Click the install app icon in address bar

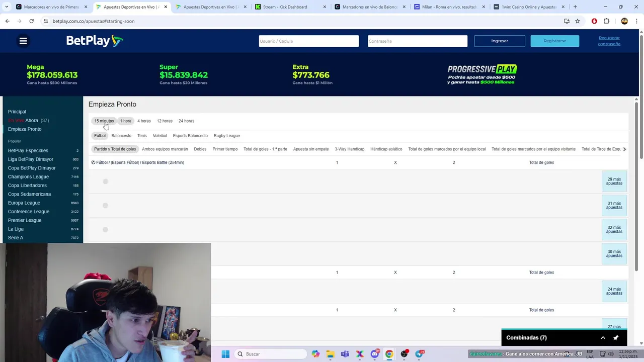pos(567,21)
